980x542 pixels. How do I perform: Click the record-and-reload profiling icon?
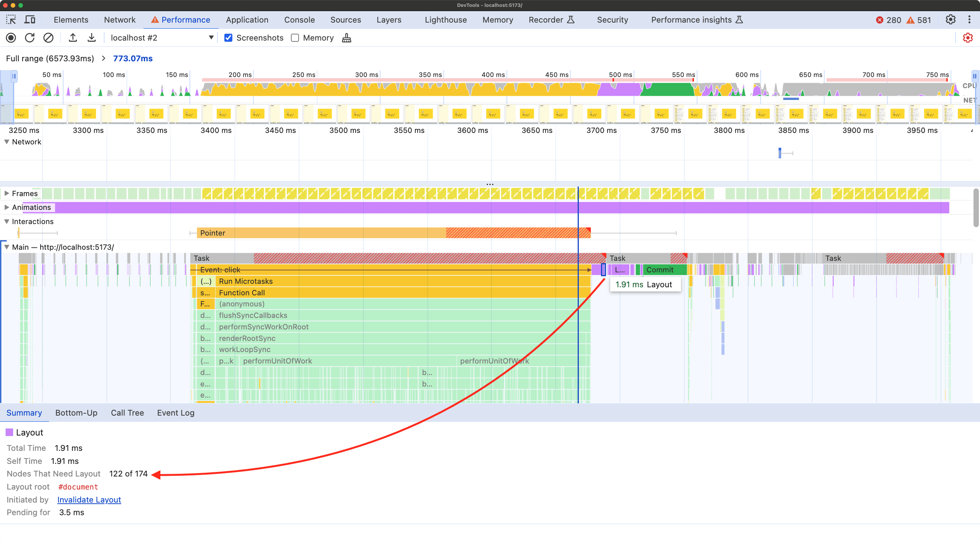tap(29, 38)
